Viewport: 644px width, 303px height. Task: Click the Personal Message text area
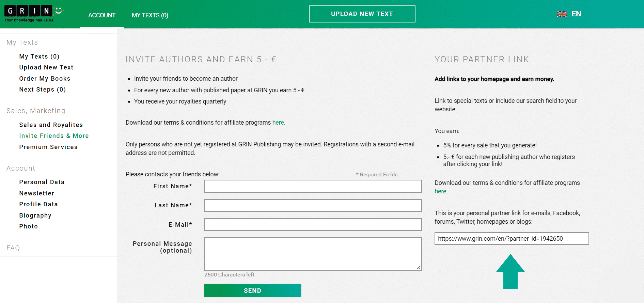[313, 254]
